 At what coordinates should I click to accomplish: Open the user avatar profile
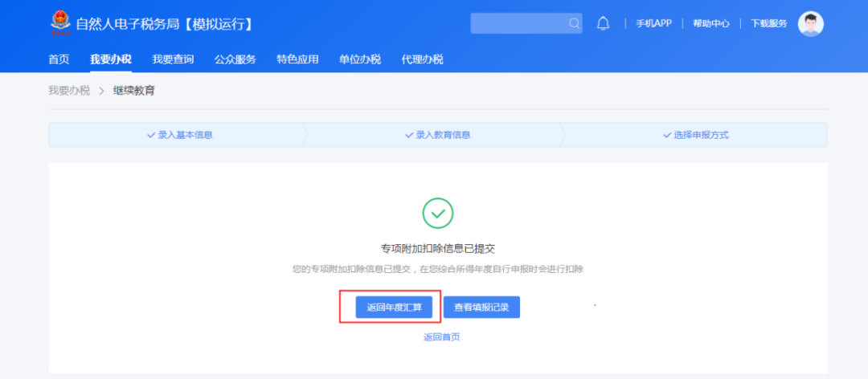[x=810, y=23]
